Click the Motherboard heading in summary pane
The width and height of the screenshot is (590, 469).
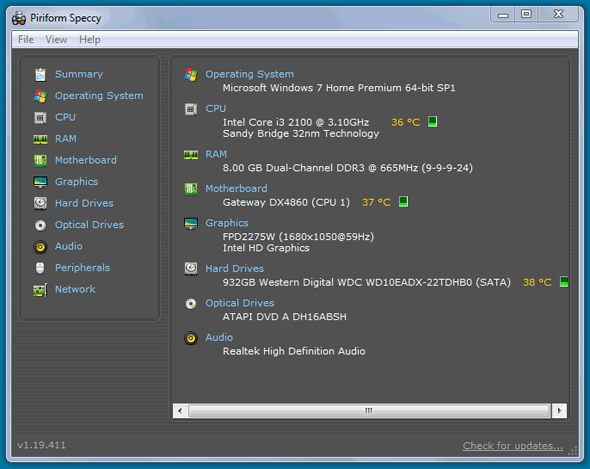tap(236, 188)
